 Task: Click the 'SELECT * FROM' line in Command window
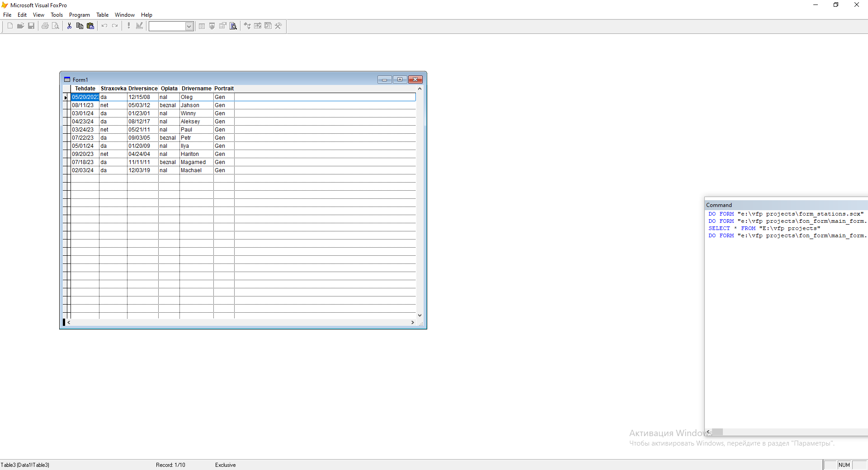point(764,229)
